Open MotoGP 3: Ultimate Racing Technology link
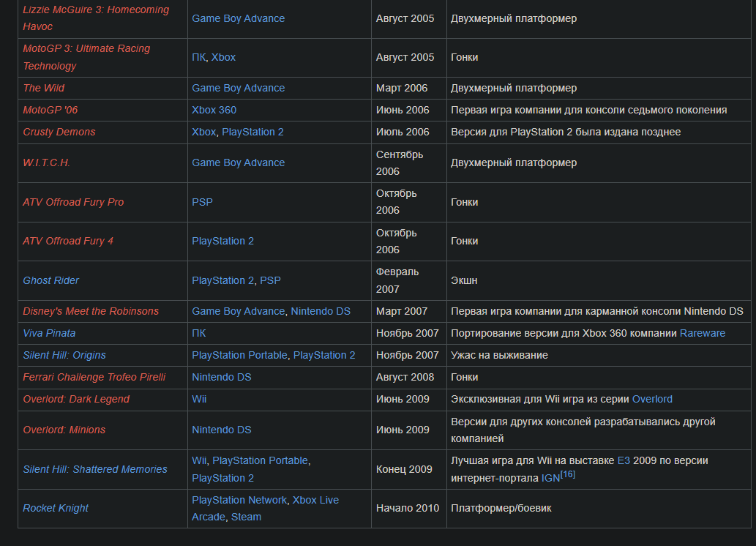This screenshot has width=756, height=546. [x=86, y=57]
